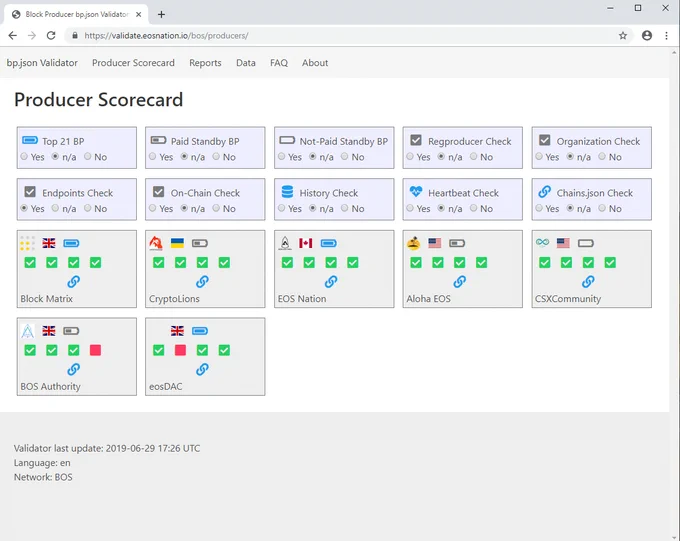Image resolution: width=680 pixels, height=541 pixels.
Task: Open Aloha EOS chain link icon
Action: [x=460, y=282]
